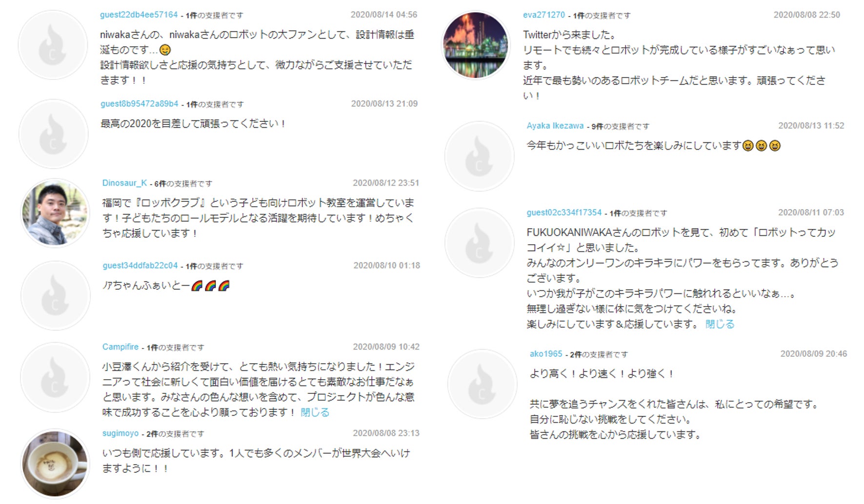
Task: Open sugimoyo's latte art avatar
Action: pyautogui.click(x=55, y=464)
